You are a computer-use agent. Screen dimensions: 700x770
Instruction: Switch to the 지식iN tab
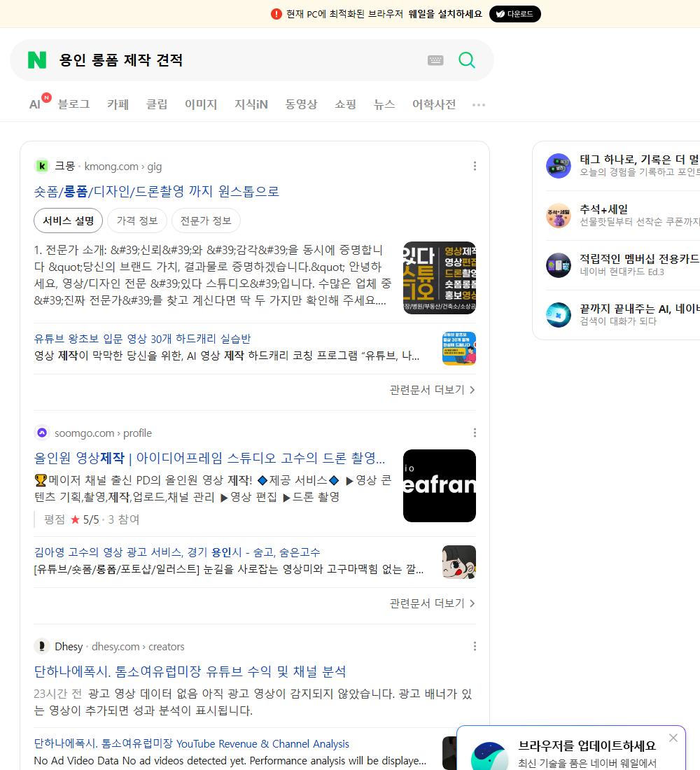[x=251, y=104]
